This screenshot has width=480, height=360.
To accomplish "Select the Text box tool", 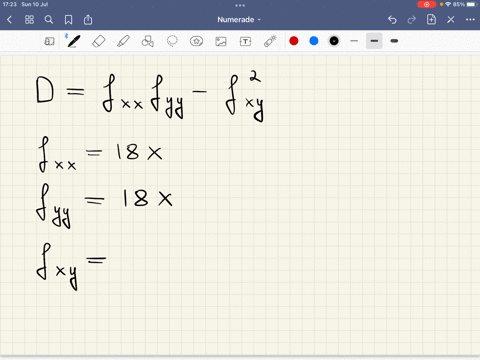I will tap(245, 41).
